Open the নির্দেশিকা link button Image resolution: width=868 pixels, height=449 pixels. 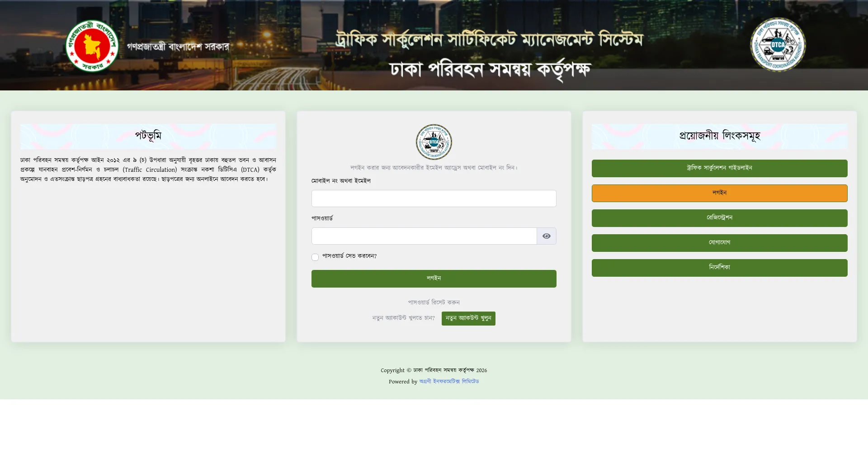(x=720, y=268)
